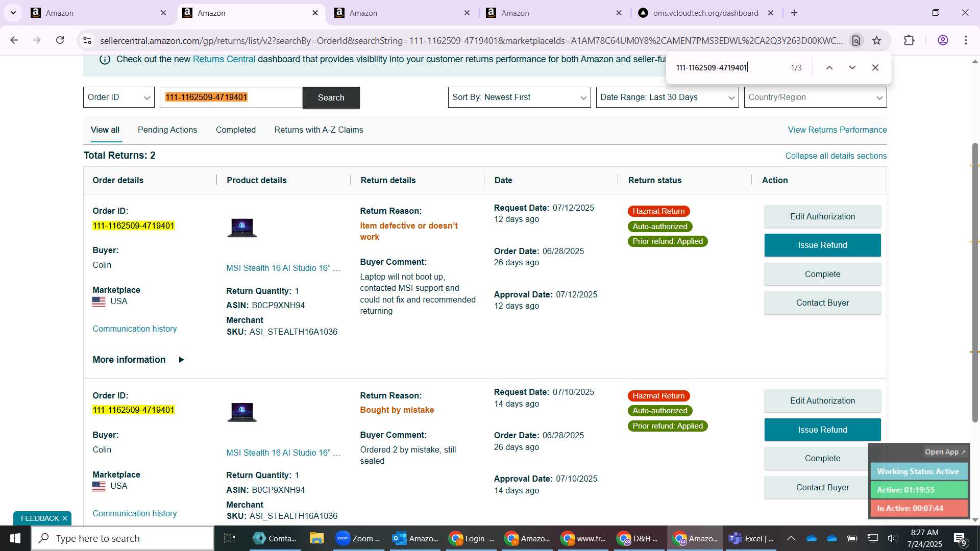Open the laptop thumbnail in first return
Screen dimensions: 980x551
[x=242, y=227]
